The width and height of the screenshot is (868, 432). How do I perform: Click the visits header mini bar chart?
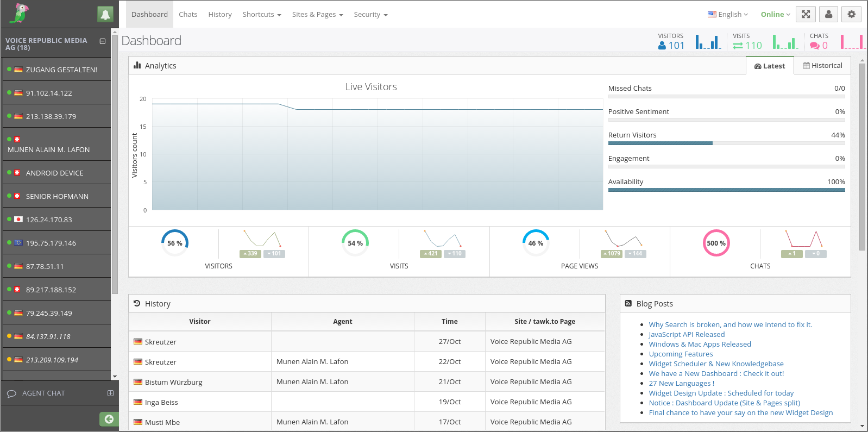pyautogui.click(x=785, y=42)
